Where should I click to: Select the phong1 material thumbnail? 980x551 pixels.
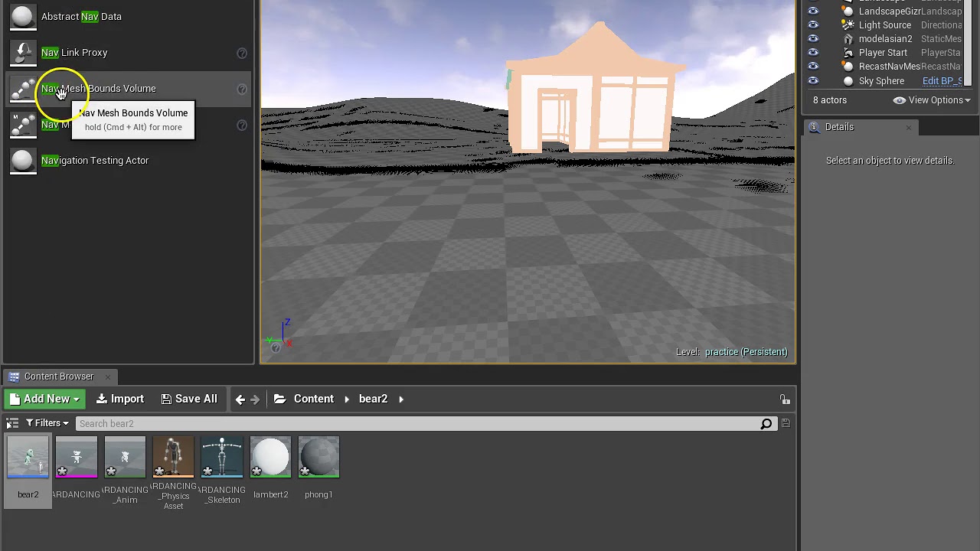(x=318, y=457)
